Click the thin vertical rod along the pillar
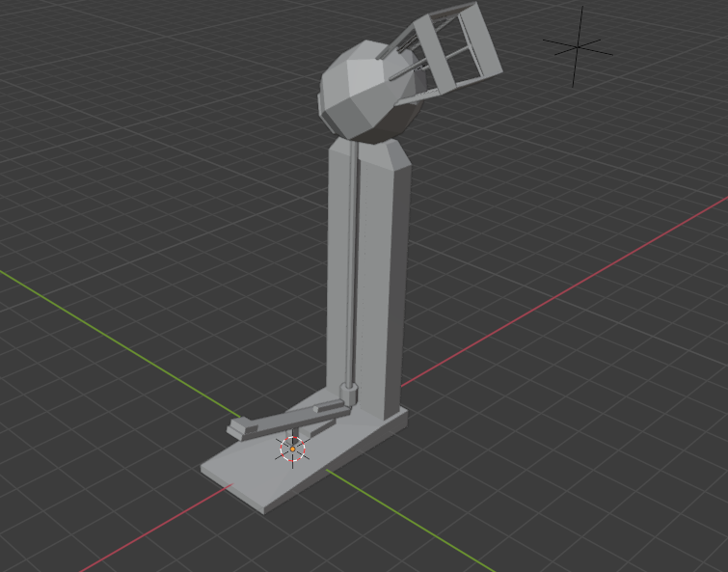This screenshot has width=728, height=572. coord(352,262)
